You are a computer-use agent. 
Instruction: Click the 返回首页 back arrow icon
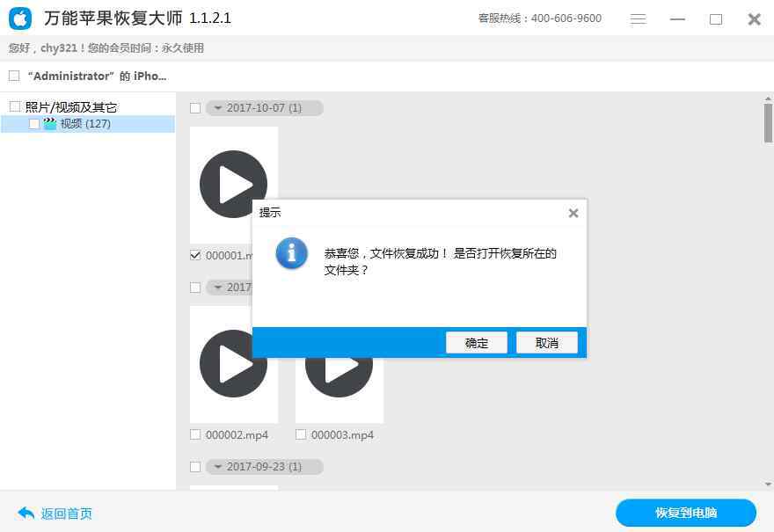(x=26, y=514)
